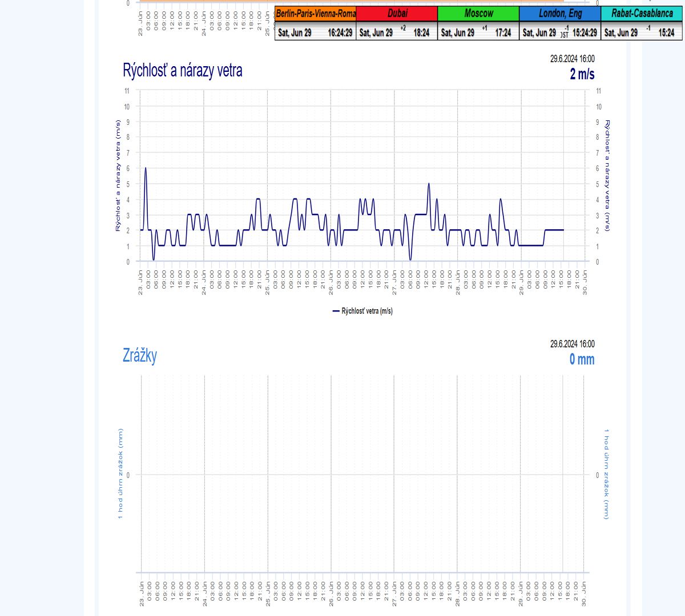Screen dimensions: 685x616
Task: Click the 2 m/s current wind value
Action: (582, 74)
